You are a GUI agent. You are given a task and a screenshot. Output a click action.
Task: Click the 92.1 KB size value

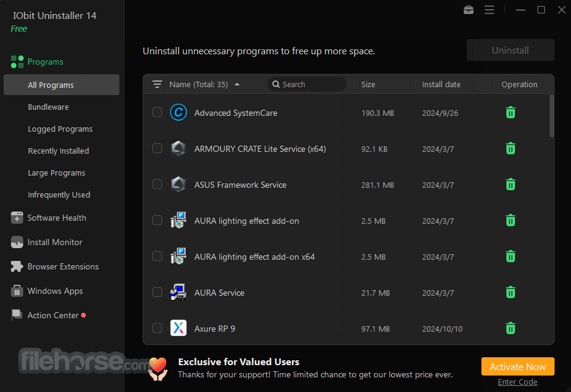374,149
